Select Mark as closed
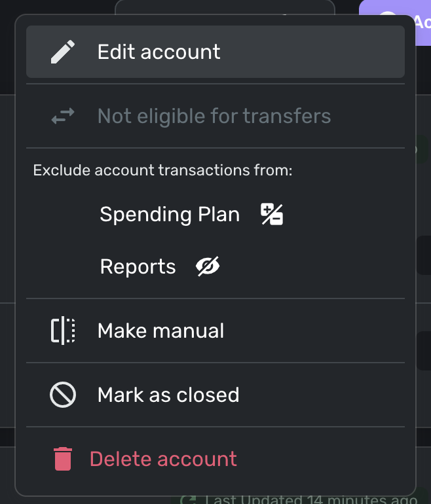This screenshot has width=431, height=504. pos(168,395)
